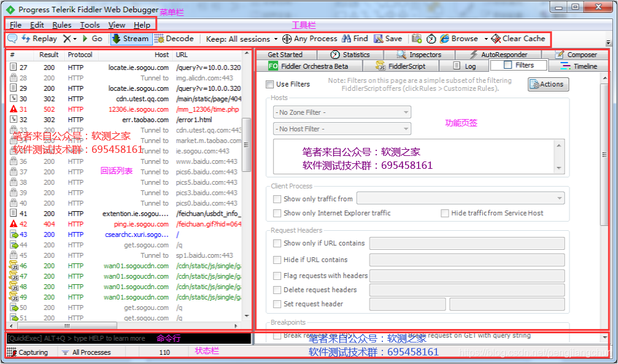Check Show only Internet Explorer traffic
Image resolution: width=618 pixels, height=364 pixels.
pyautogui.click(x=277, y=213)
